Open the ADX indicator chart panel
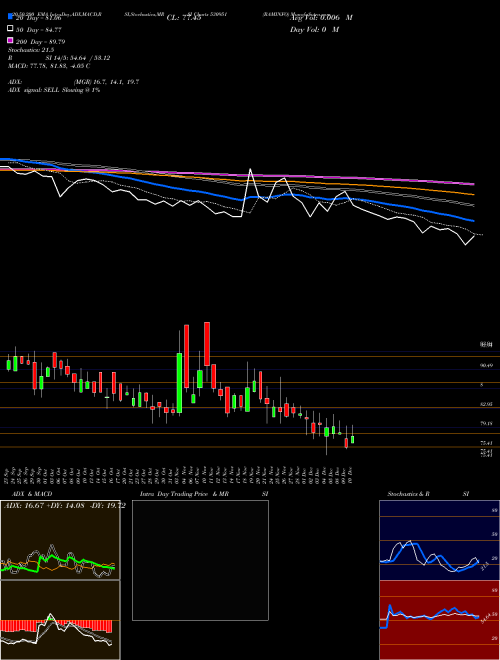This screenshot has height=660, width=500. coord(60,540)
